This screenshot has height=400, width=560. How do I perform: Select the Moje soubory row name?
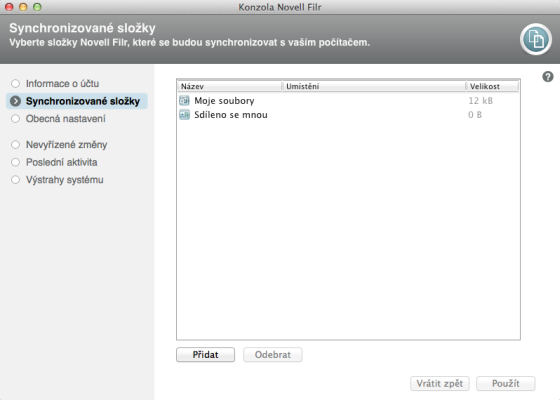coord(224,101)
